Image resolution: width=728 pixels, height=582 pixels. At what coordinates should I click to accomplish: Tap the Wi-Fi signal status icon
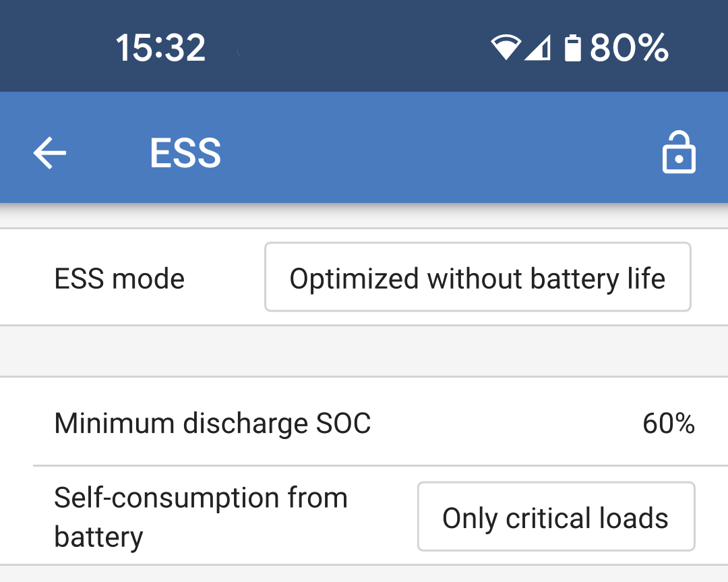tap(506, 49)
